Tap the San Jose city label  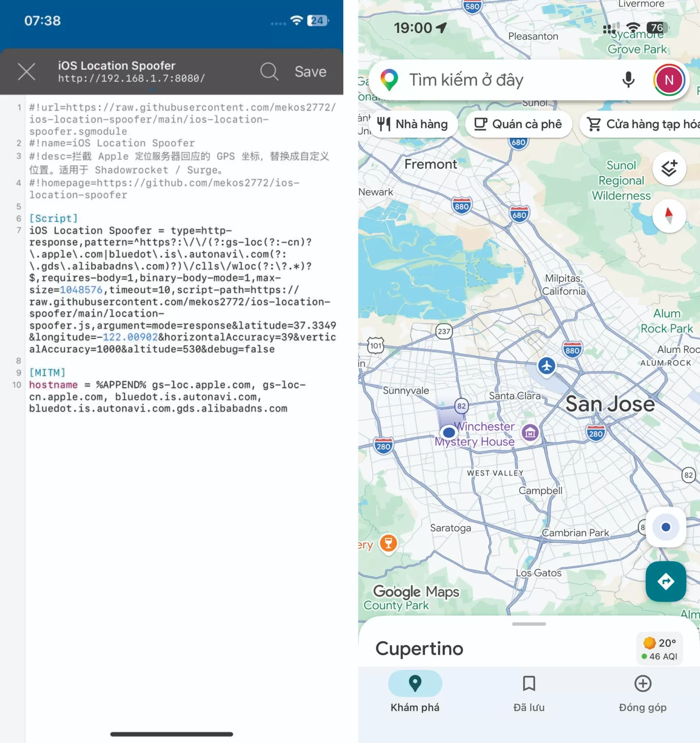610,404
